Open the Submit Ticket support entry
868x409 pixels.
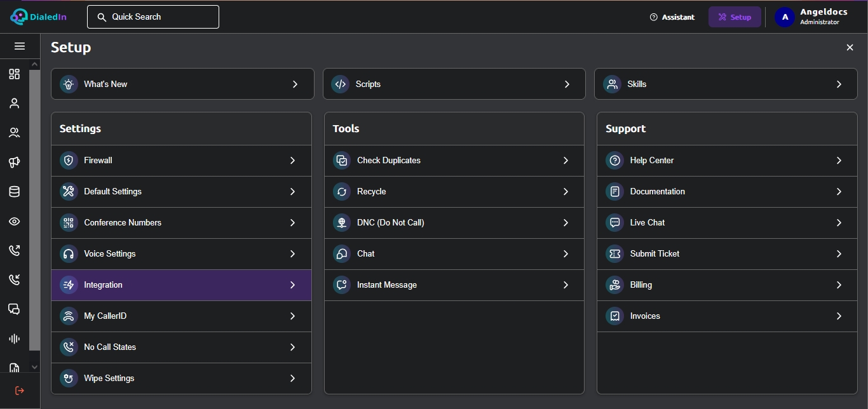(x=727, y=254)
